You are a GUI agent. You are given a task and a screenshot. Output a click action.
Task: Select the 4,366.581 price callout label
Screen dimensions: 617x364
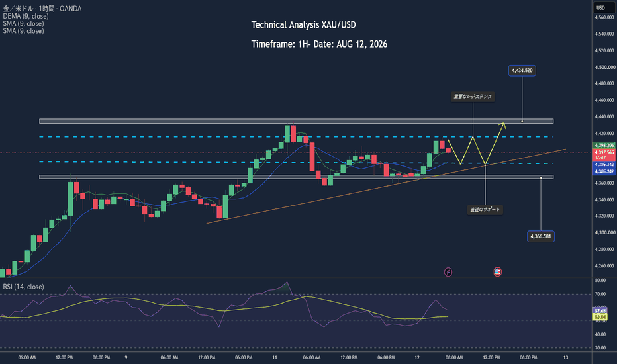click(541, 236)
